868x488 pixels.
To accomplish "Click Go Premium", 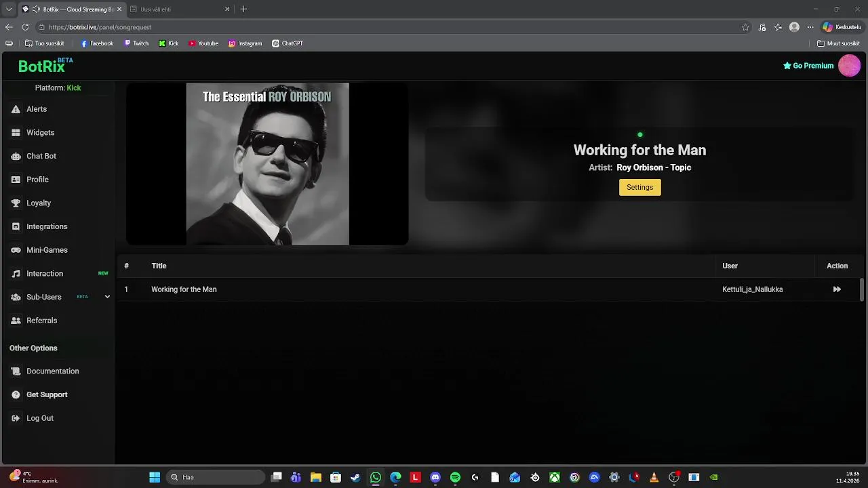I will [808, 66].
